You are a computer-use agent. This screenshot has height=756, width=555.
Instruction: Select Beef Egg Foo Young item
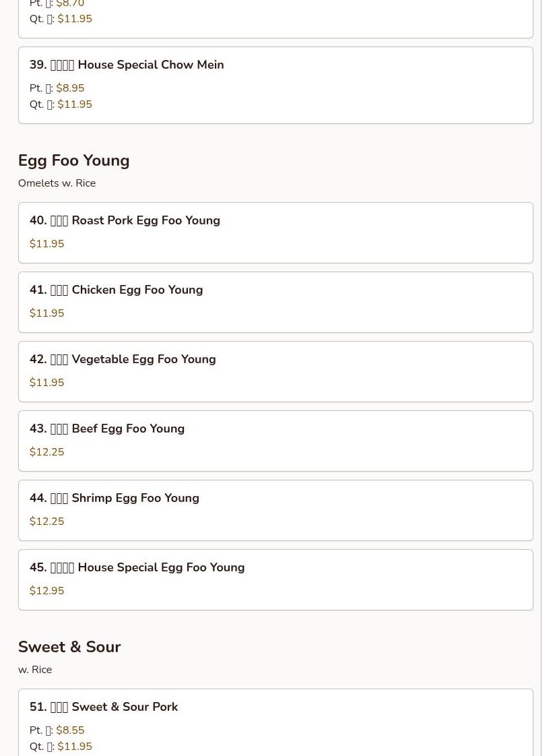pos(107,429)
